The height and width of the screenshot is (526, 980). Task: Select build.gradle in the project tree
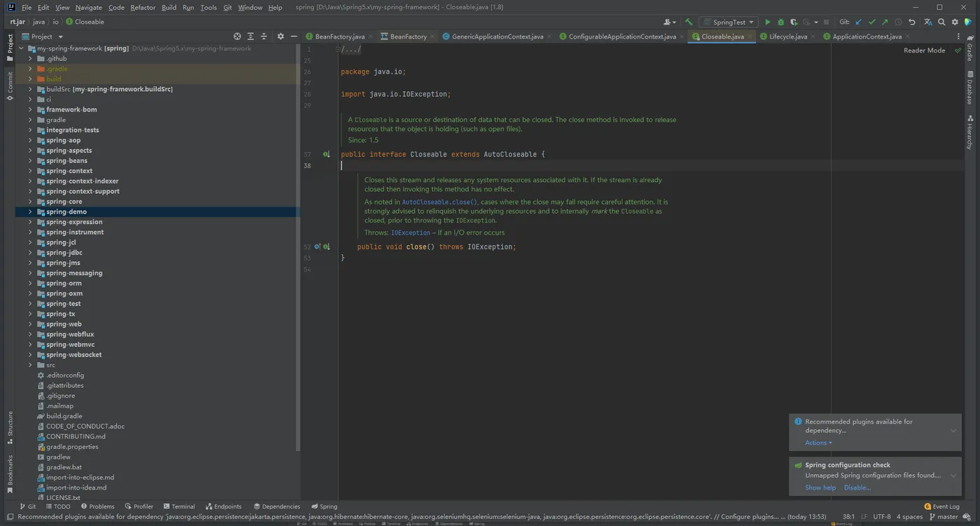(x=64, y=416)
